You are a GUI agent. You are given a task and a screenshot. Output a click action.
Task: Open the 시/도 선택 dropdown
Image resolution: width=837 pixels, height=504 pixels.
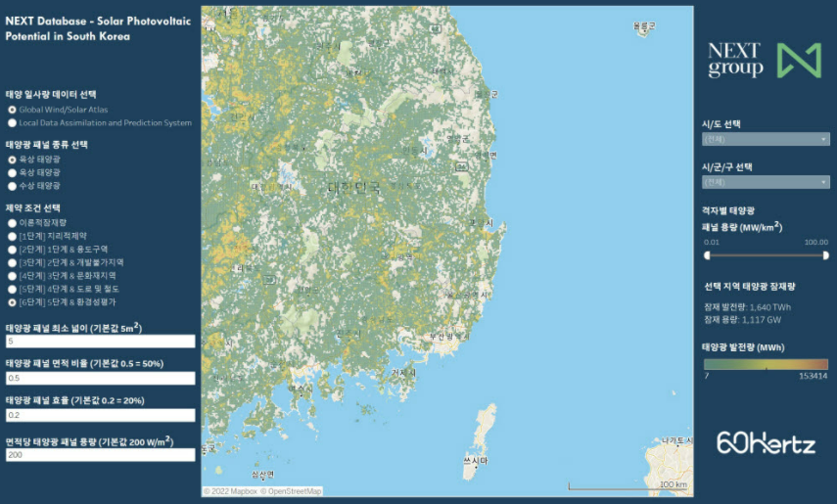click(766, 139)
